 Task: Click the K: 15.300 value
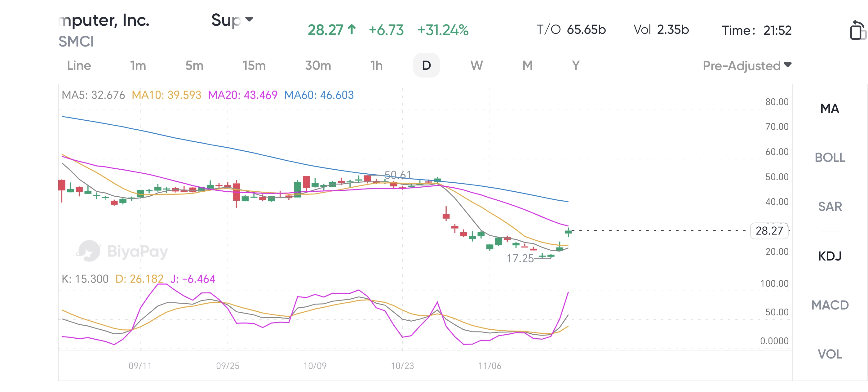pos(85,279)
